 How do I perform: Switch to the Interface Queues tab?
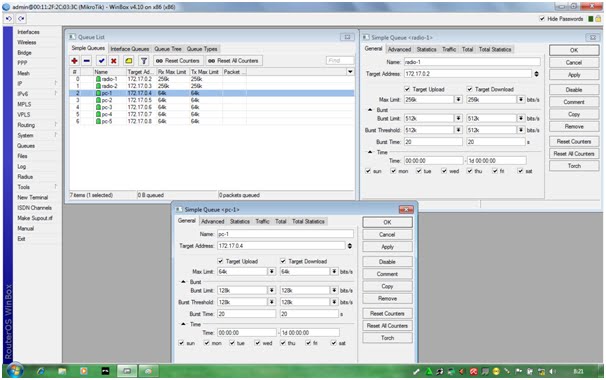click(129, 49)
